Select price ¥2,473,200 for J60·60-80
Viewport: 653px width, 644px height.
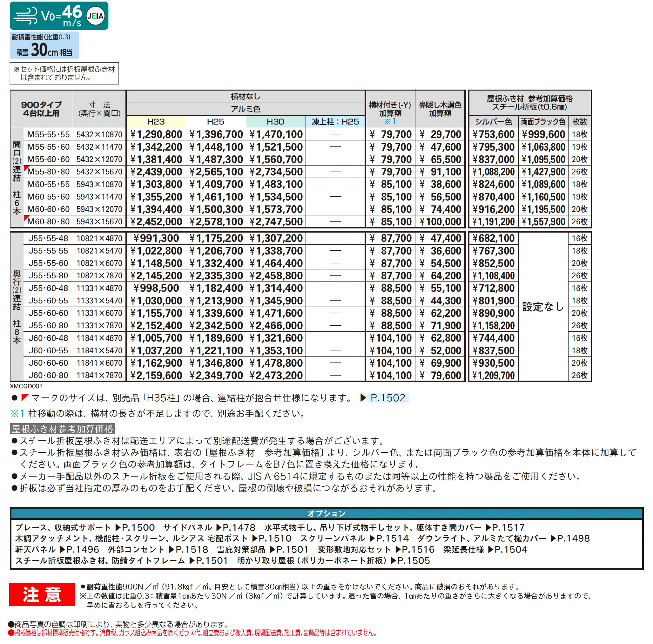pos(275,375)
